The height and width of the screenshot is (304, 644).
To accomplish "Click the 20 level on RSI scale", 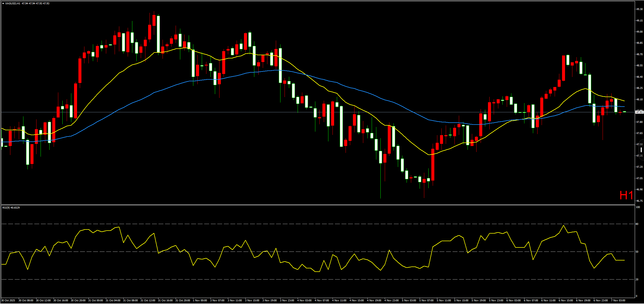I will point(637,280).
